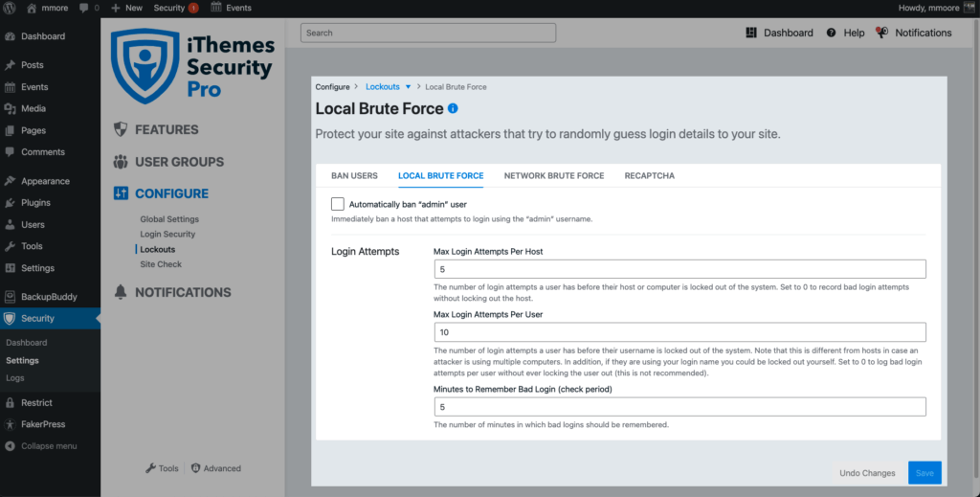Click the info icon beside Local Brute Force
Image resolution: width=980 pixels, height=497 pixels.
pyautogui.click(x=453, y=108)
